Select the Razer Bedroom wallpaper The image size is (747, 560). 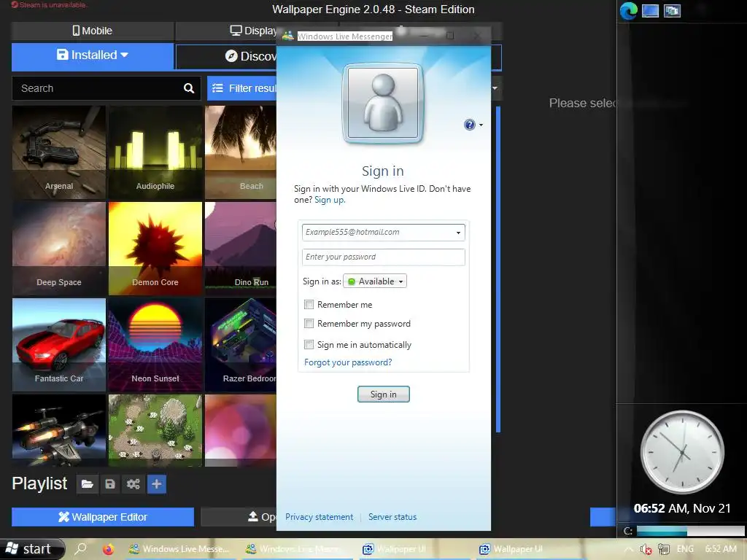tap(241, 345)
